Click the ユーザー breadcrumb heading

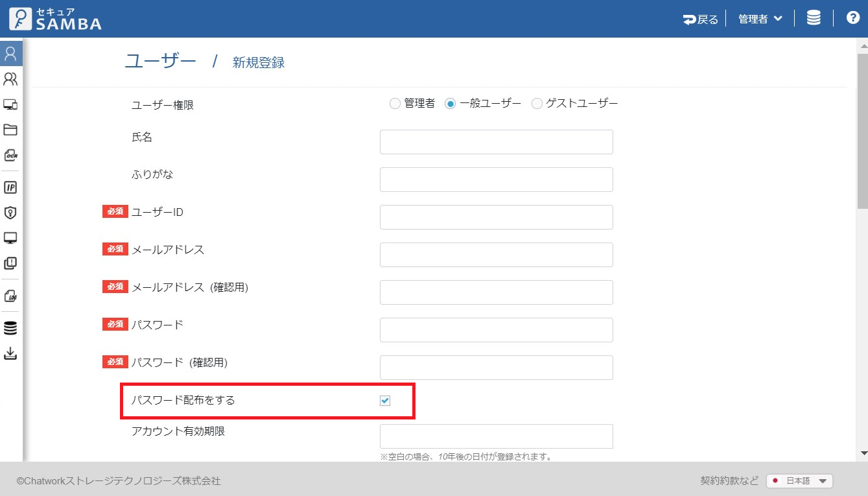160,62
